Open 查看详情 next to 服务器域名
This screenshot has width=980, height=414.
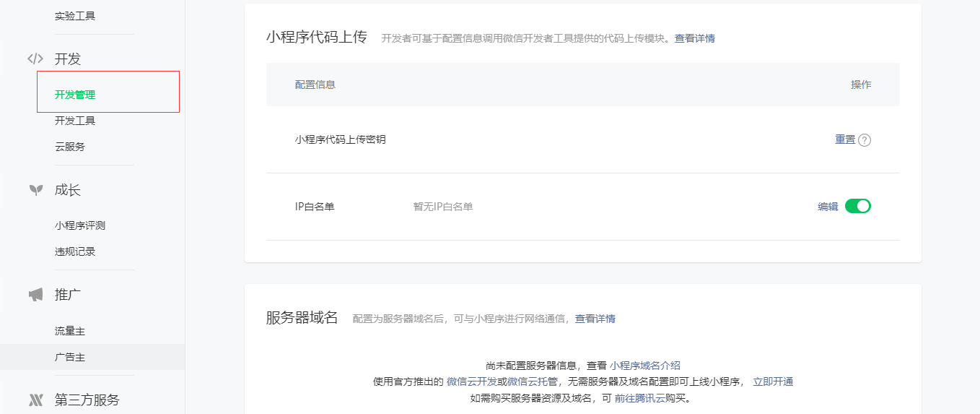point(595,319)
